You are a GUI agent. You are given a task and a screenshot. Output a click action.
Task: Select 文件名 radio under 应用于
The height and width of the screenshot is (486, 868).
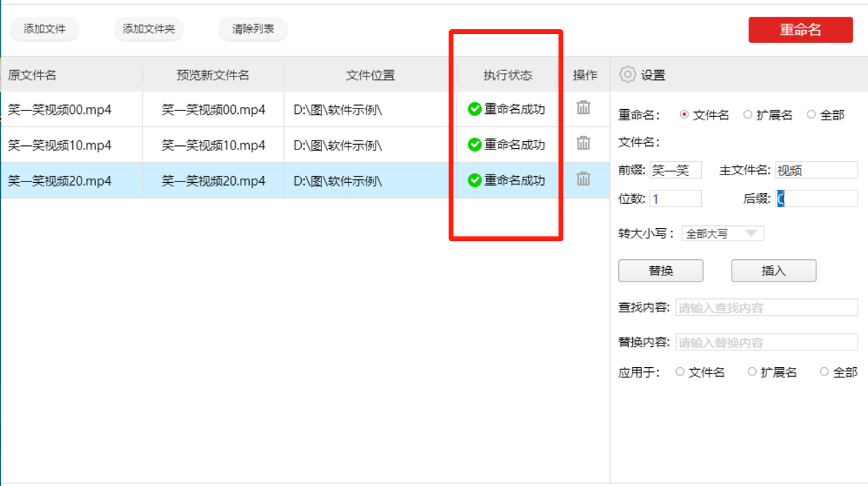pyautogui.click(x=680, y=372)
